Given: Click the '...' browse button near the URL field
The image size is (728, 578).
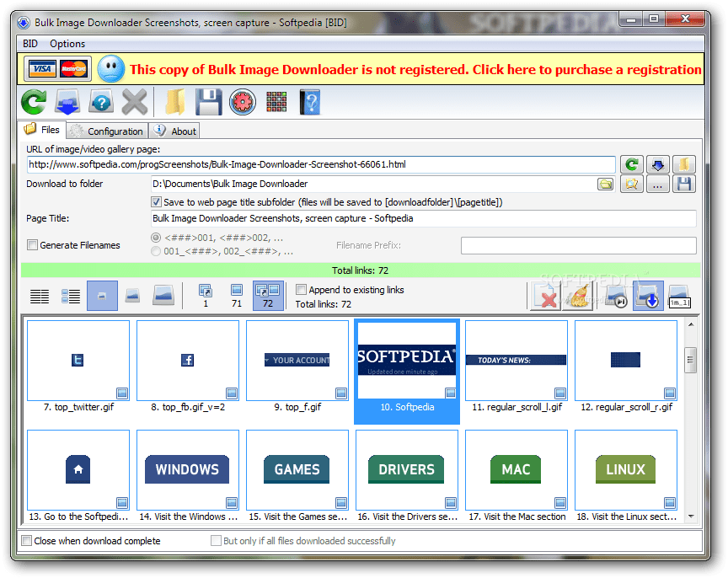Looking at the screenshot, I should click(658, 184).
